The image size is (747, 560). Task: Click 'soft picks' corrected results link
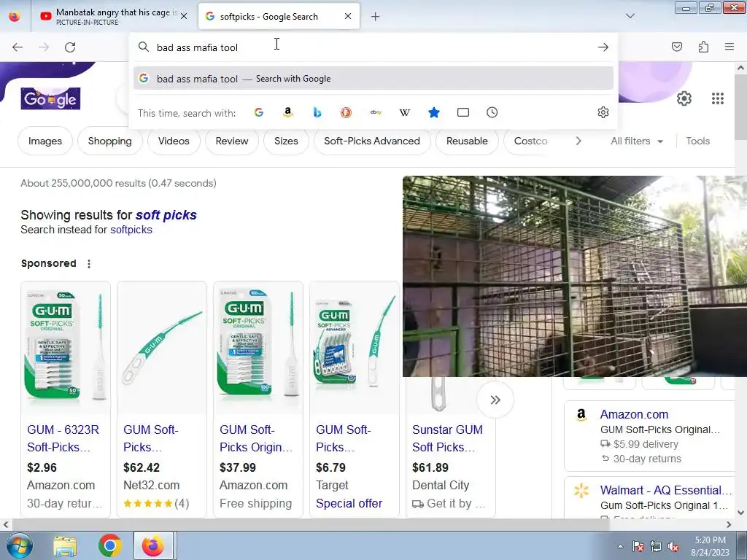pyautogui.click(x=166, y=215)
